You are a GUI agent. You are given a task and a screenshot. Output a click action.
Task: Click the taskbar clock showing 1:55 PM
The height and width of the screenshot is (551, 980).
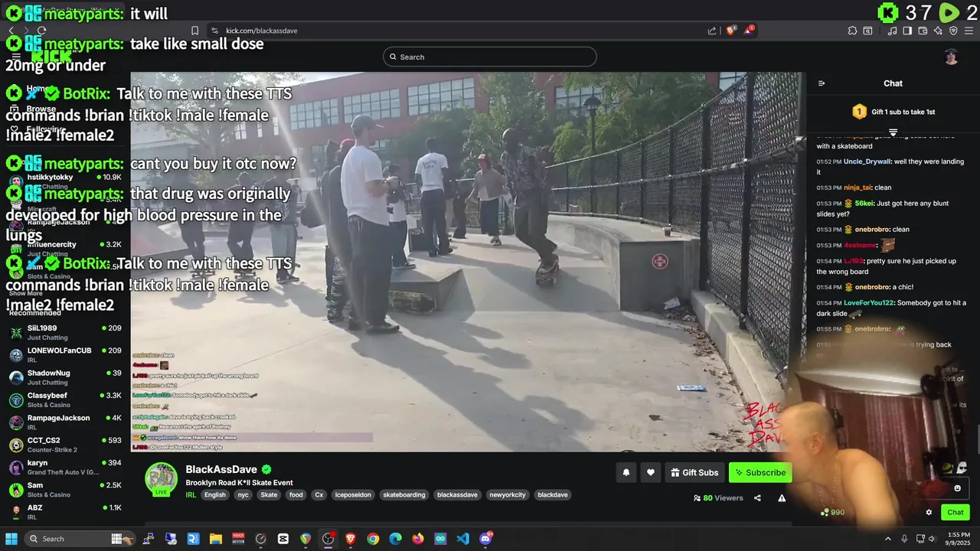point(959,539)
